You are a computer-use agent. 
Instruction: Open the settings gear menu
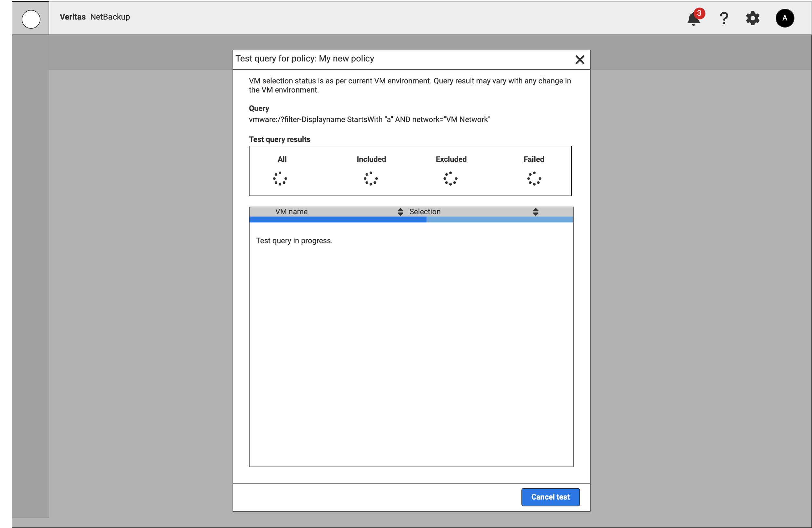click(752, 18)
